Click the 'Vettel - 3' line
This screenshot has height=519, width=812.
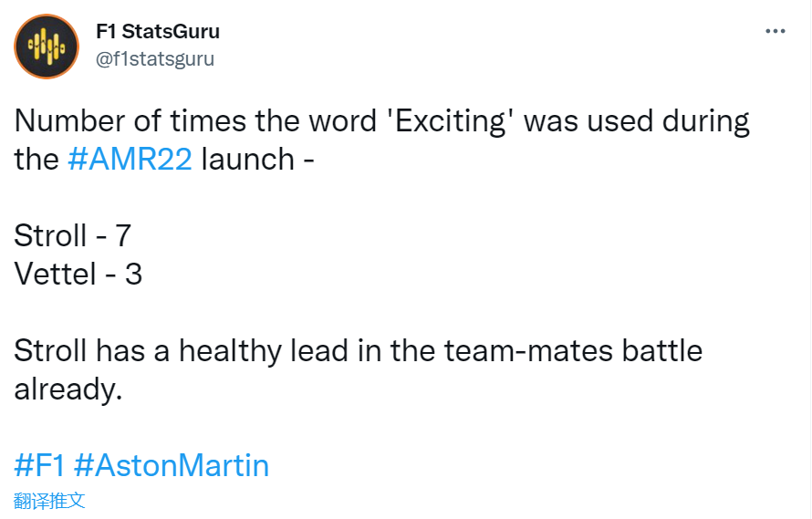tap(78, 275)
